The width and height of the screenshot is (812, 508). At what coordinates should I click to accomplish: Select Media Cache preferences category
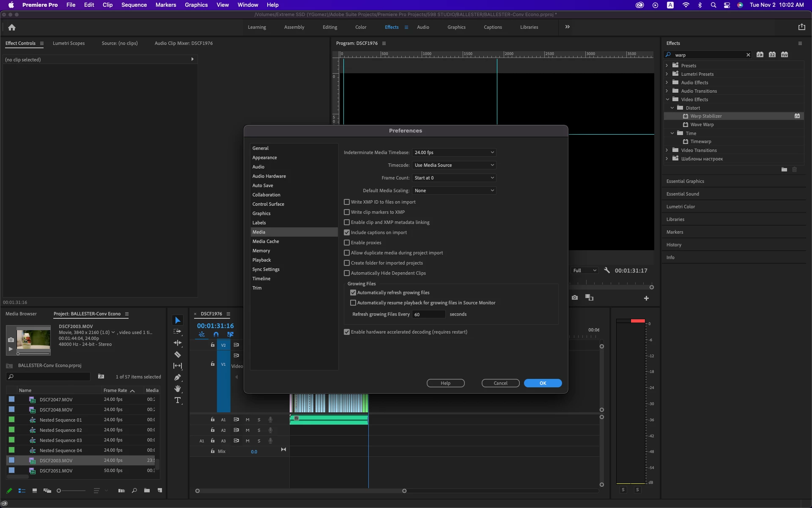click(266, 241)
